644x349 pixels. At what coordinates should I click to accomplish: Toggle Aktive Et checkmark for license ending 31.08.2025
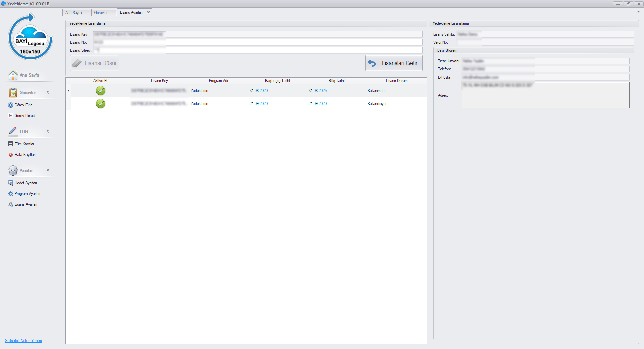tap(101, 91)
